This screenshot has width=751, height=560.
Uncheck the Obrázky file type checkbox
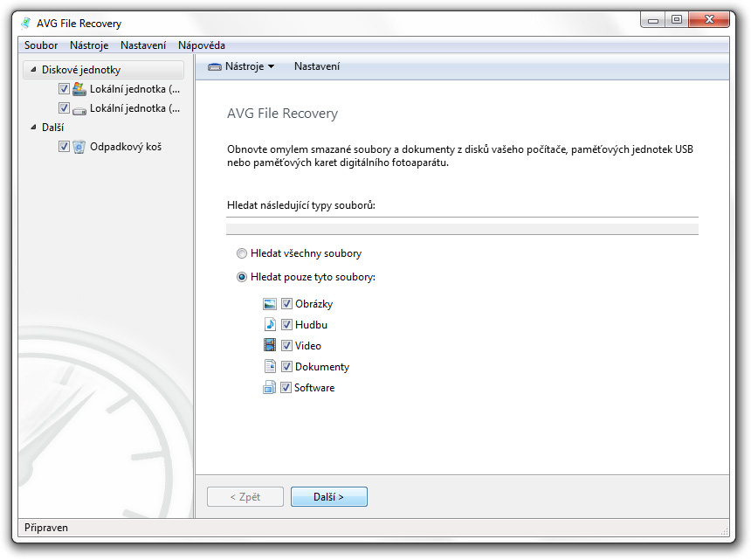pos(286,304)
